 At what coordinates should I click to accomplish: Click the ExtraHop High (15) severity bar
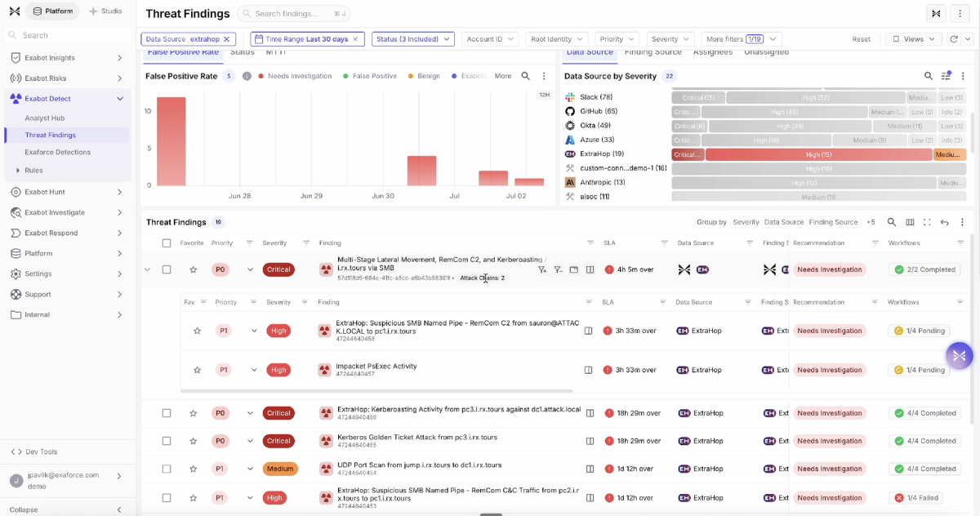pyautogui.click(x=819, y=154)
